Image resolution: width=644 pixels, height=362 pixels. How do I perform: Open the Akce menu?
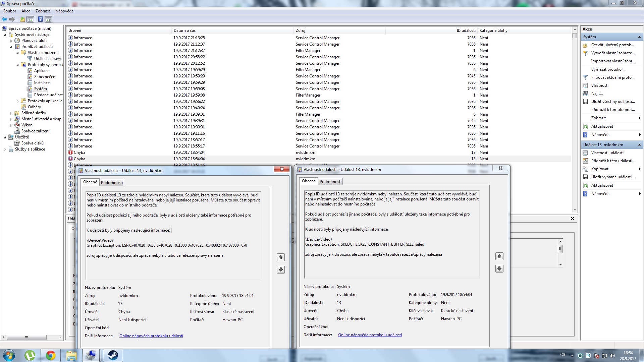click(26, 11)
